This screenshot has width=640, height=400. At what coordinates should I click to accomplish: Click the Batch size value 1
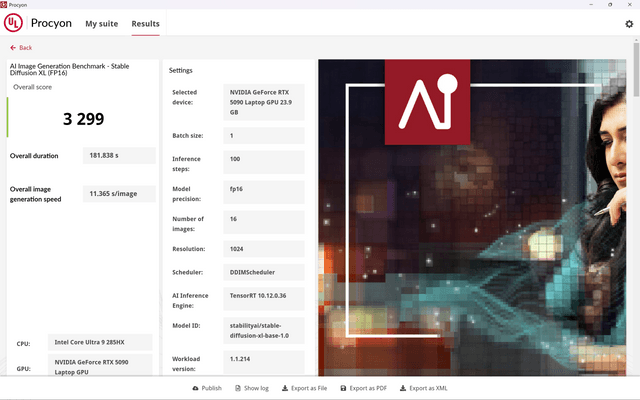tap(264, 136)
